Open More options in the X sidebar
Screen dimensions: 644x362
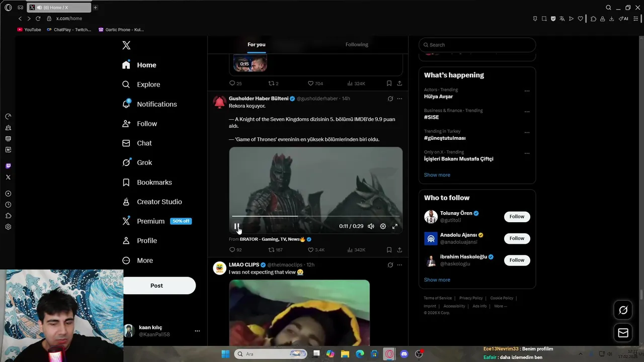pos(138,260)
